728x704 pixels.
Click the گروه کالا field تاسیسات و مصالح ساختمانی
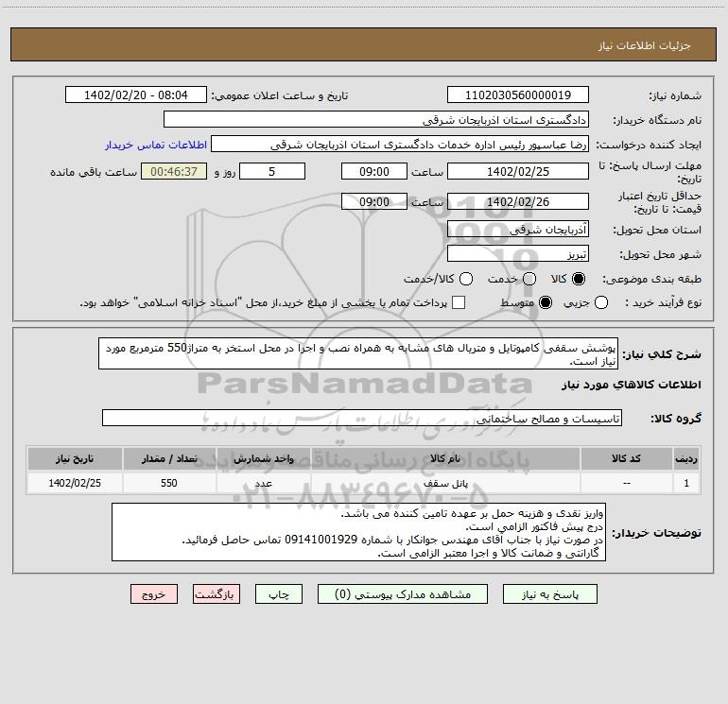coord(362,418)
